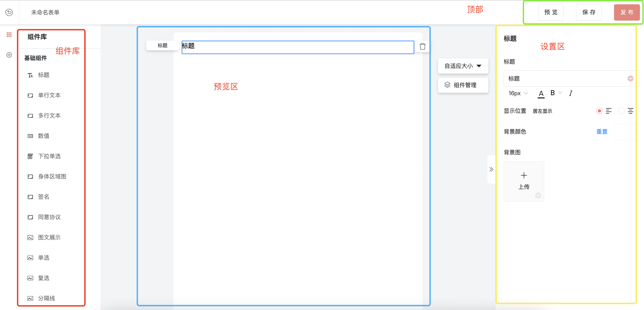Click left-align lines icon

tap(608, 111)
